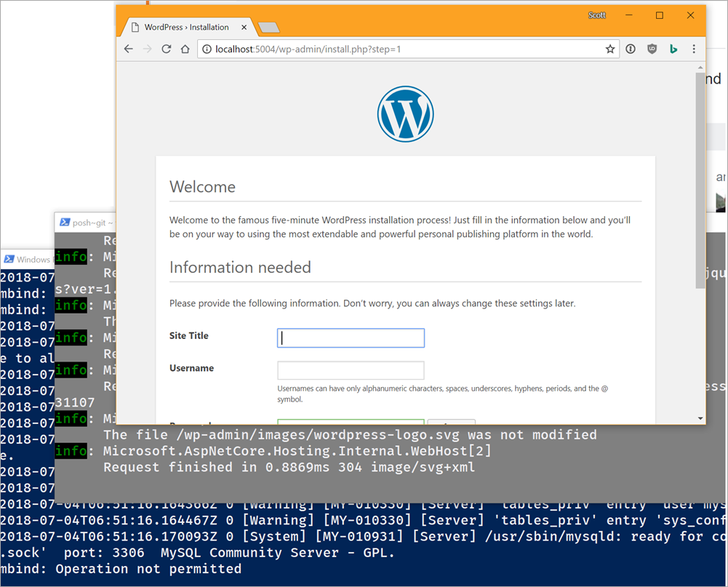Click the 'sys_conf' tables_priv warning line
This screenshot has height=587, width=728.
coord(364,520)
